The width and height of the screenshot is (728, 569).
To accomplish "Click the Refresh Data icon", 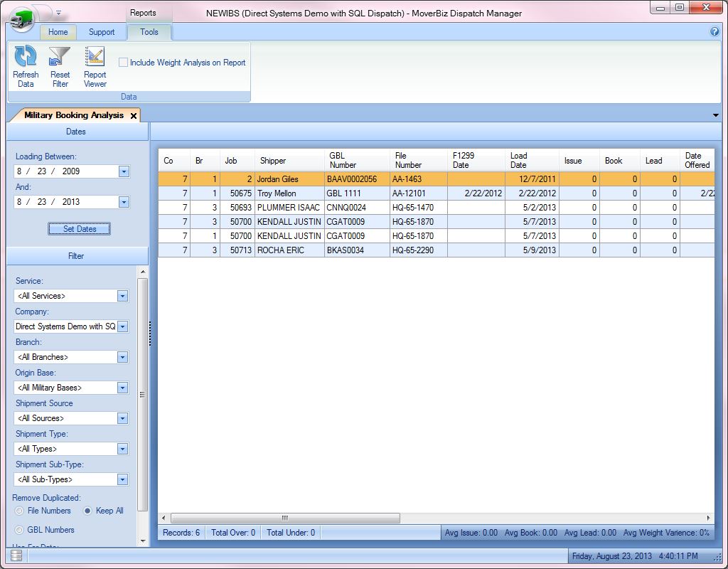I will tap(26, 57).
